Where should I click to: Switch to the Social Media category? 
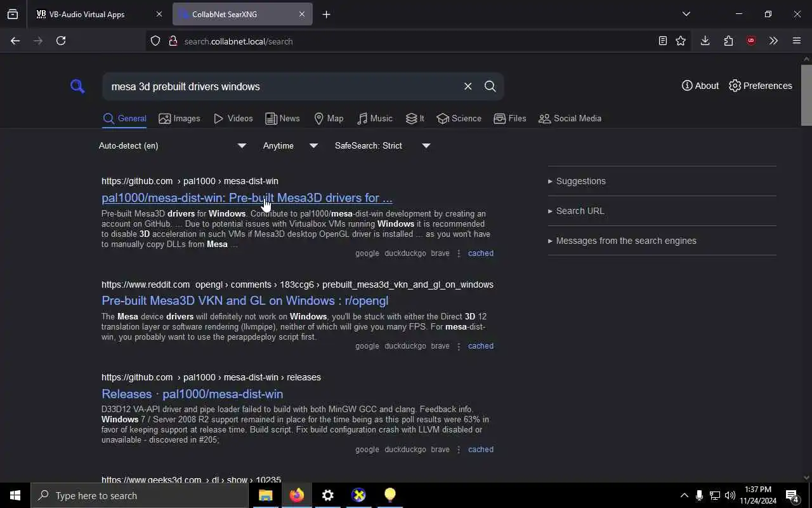570,119
